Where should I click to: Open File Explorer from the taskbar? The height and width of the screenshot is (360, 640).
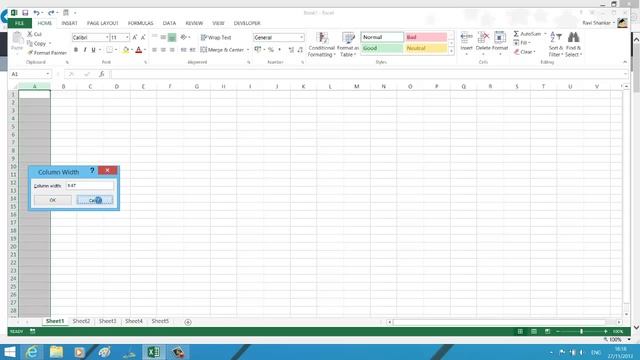coord(56,352)
